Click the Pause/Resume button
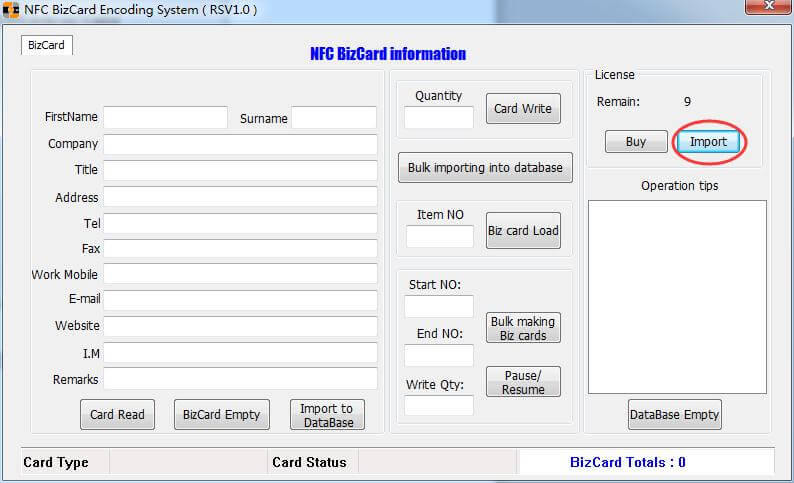This screenshot has height=483, width=794. coord(523,382)
